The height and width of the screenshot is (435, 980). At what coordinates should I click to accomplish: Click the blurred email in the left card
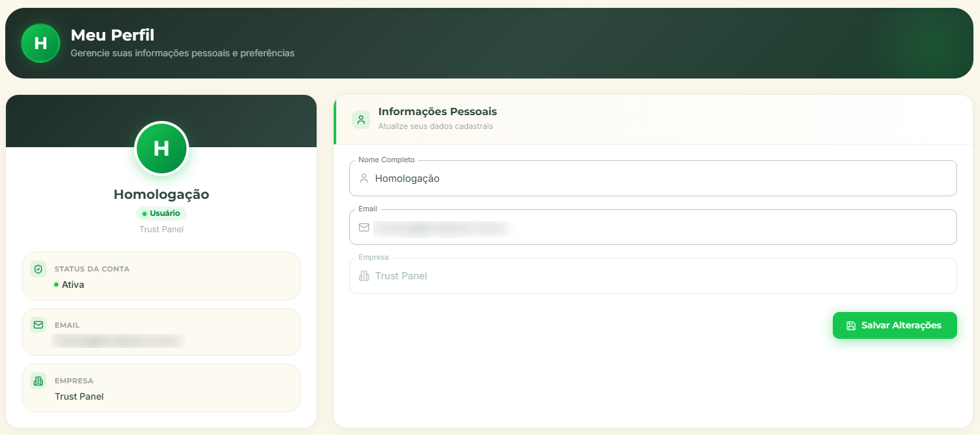116,341
